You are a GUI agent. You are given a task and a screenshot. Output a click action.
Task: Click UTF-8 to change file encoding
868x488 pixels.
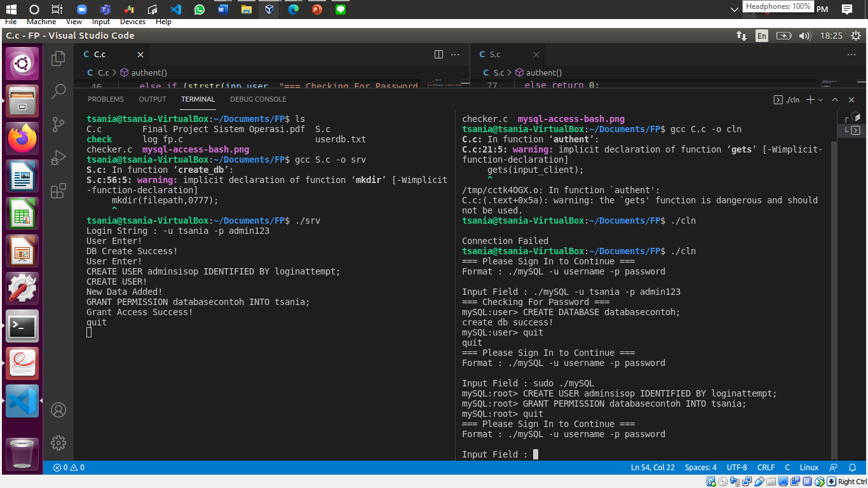(736, 467)
